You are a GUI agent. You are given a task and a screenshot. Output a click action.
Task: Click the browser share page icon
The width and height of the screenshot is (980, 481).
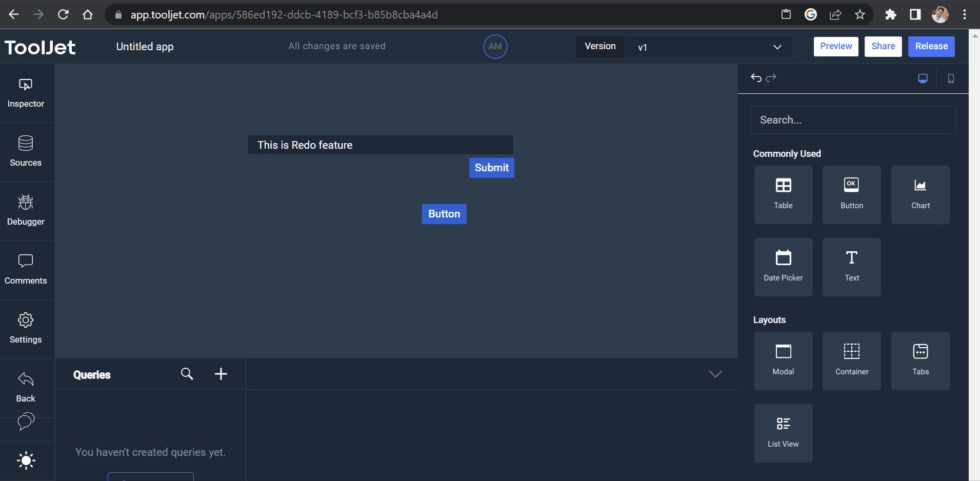835,14
